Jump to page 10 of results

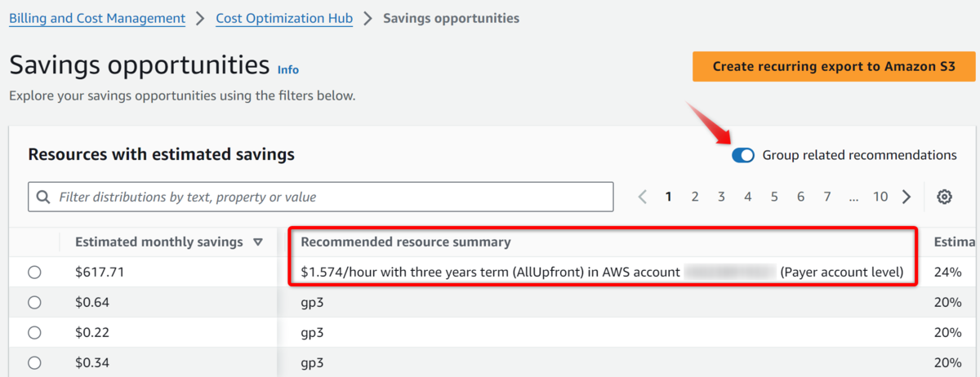pos(880,197)
